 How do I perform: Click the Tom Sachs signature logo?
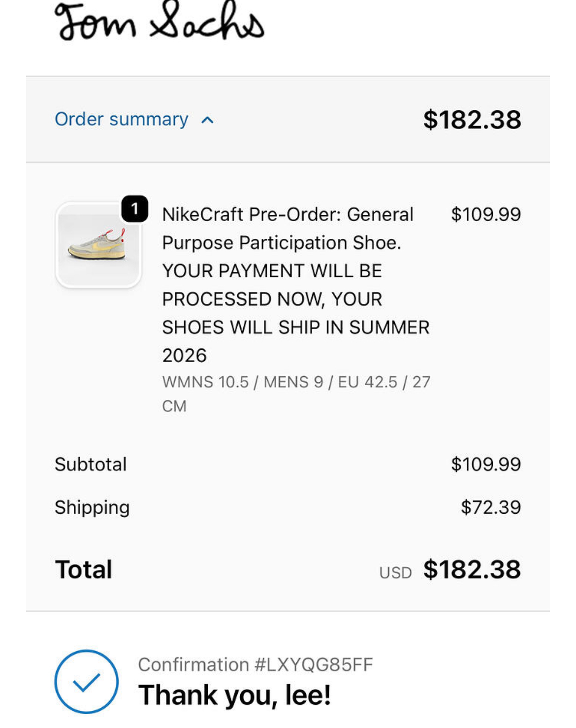click(x=160, y=22)
